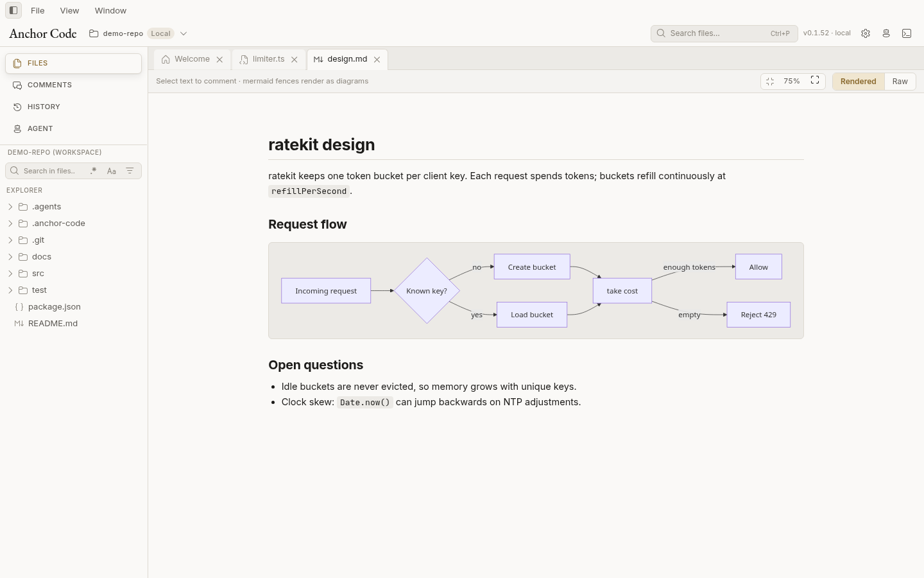Open the Agent sidebar section

coord(73,129)
